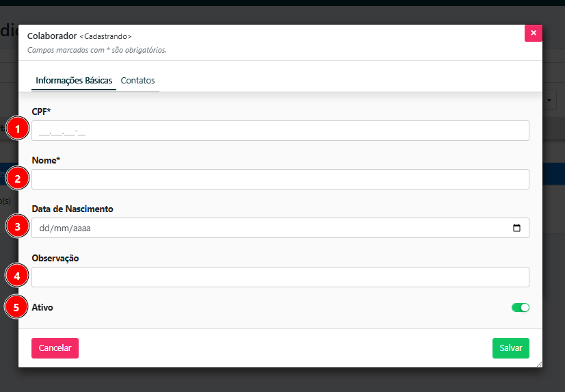Focus the CPF input field
Image resolution: width=565 pixels, height=392 pixels.
coord(280,131)
